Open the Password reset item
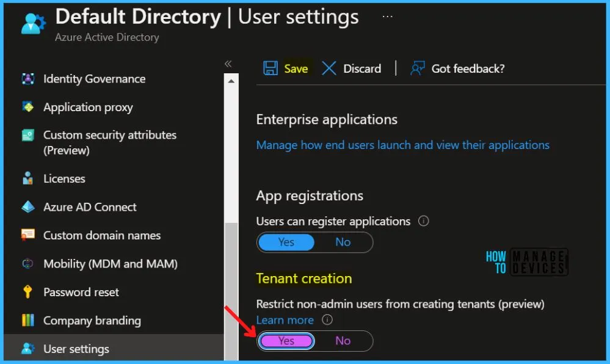 point(81,293)
